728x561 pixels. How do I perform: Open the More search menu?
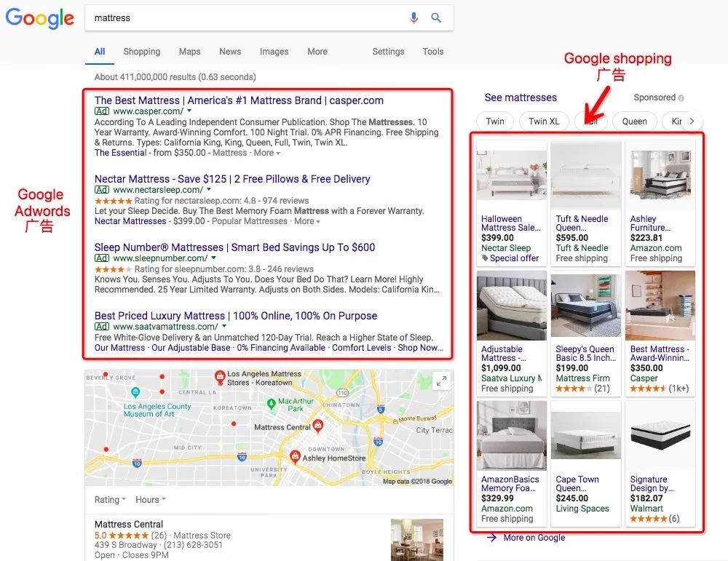tap(317, 52)
